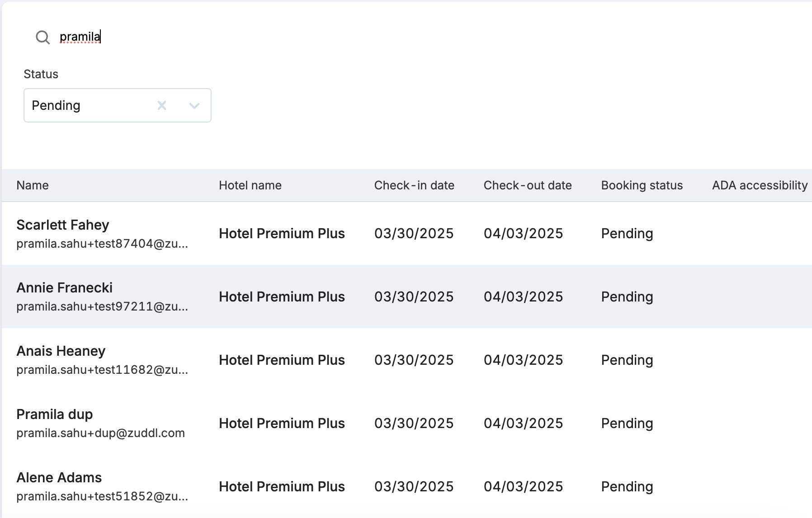The width and height of the screenshot is (812, 518).
Task: Expand the Status dropdown chevron
Action: point(194,105)
